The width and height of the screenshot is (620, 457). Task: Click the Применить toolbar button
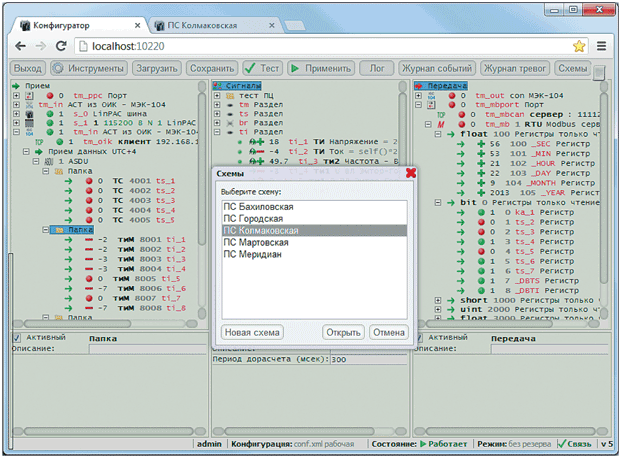point(321,68)
